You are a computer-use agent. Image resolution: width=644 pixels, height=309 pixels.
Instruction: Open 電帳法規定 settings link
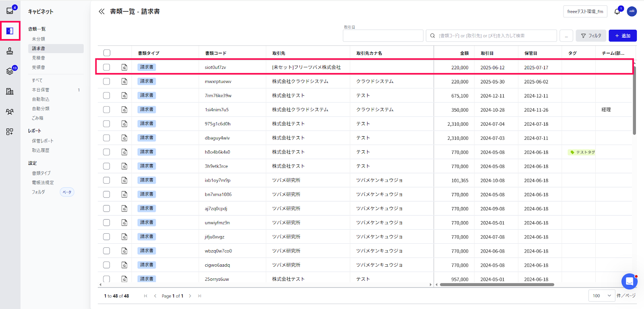coord(43,182)
